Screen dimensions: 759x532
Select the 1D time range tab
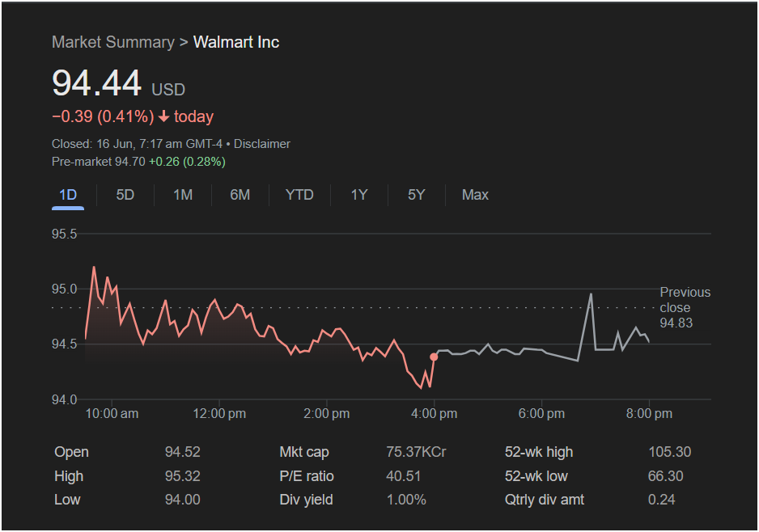68,195
